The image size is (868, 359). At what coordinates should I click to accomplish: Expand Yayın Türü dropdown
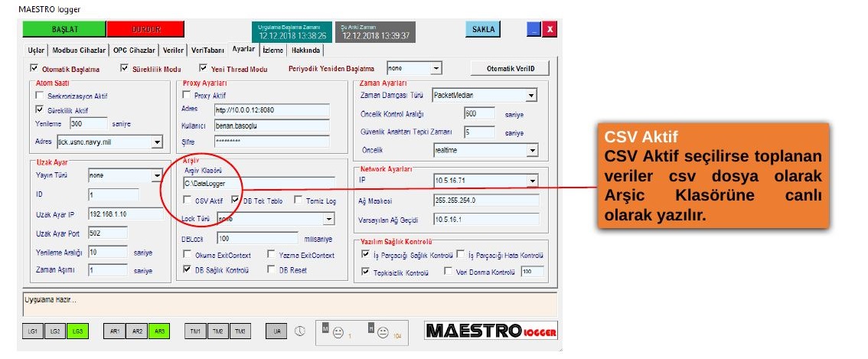(157, 175)
